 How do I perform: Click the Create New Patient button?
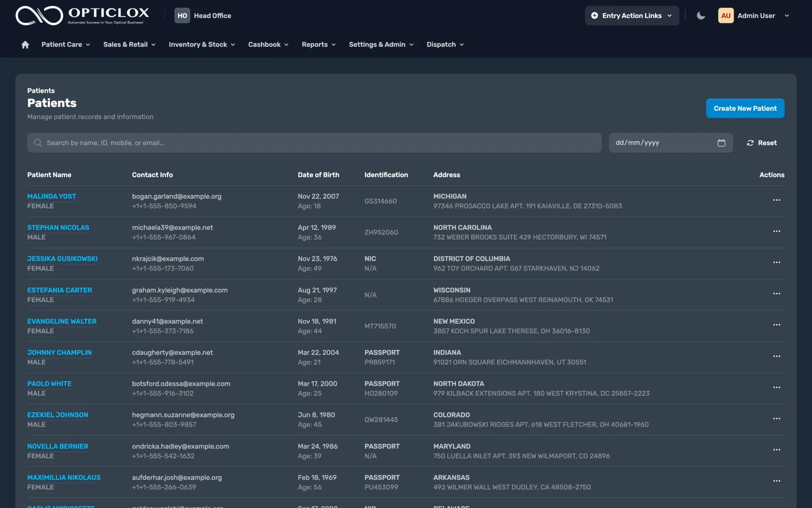coord(745,108)
